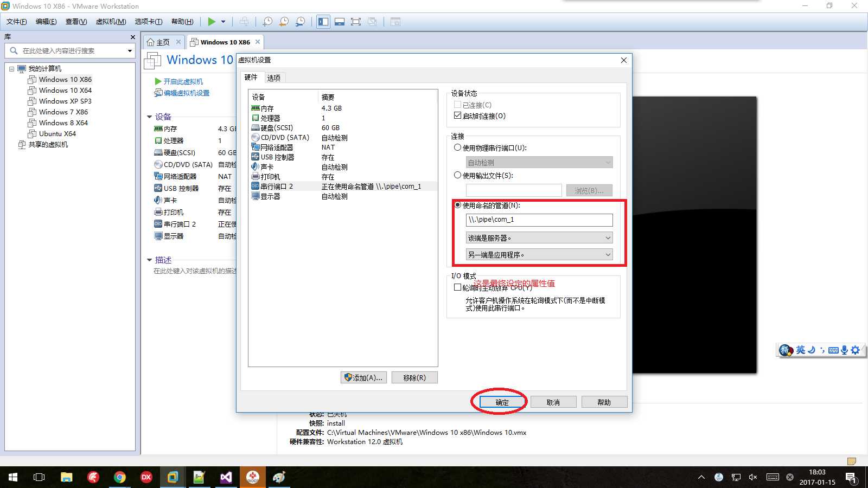The image size is (868, 488).
Task: Select 共享的虚拟机 in library tree
Action: [x=48, y=144]
